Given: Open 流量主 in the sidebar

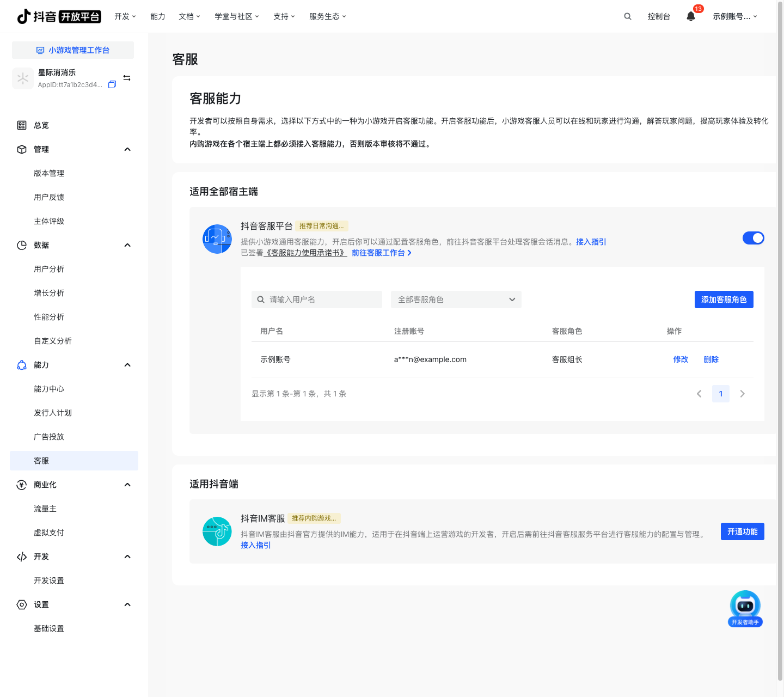Looking at the screenshot, I should (x=45, y=509).
